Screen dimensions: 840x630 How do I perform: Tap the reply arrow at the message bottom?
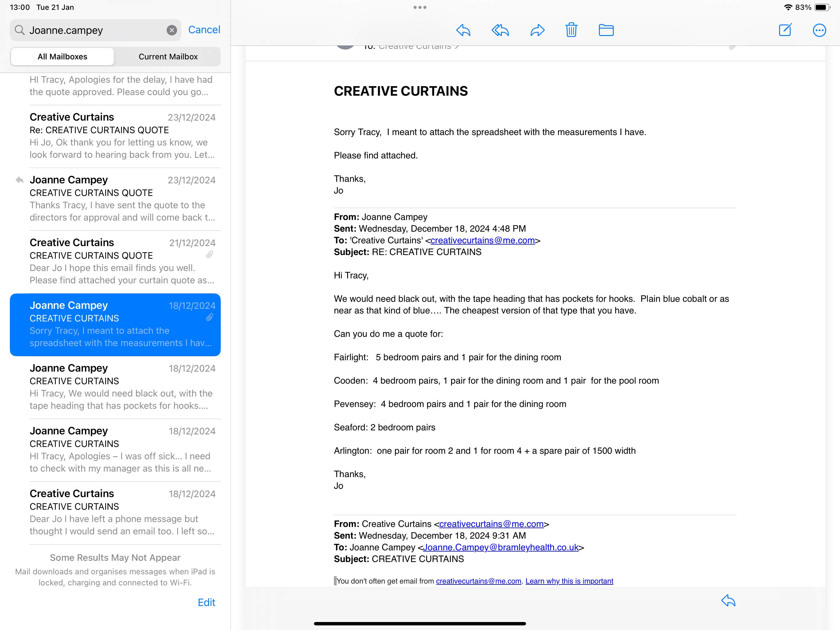tap(728, 601)
